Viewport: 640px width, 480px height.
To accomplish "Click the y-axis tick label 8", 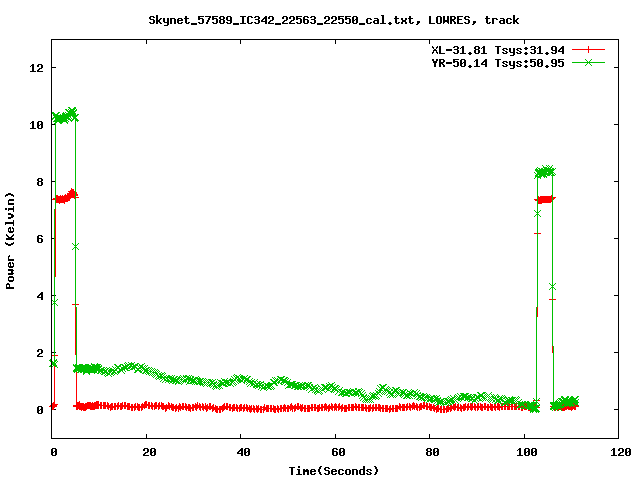I will pos(40,182).
